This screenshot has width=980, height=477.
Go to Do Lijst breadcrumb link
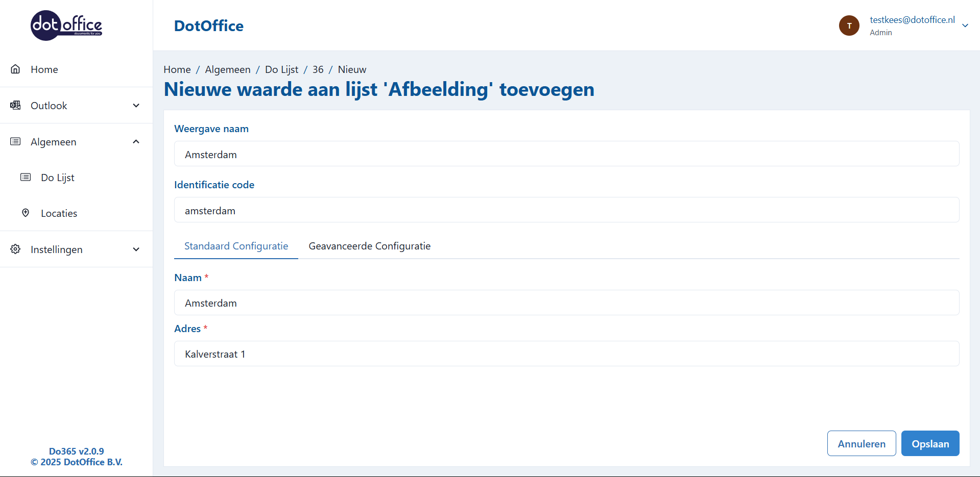(x=281, y=69)
